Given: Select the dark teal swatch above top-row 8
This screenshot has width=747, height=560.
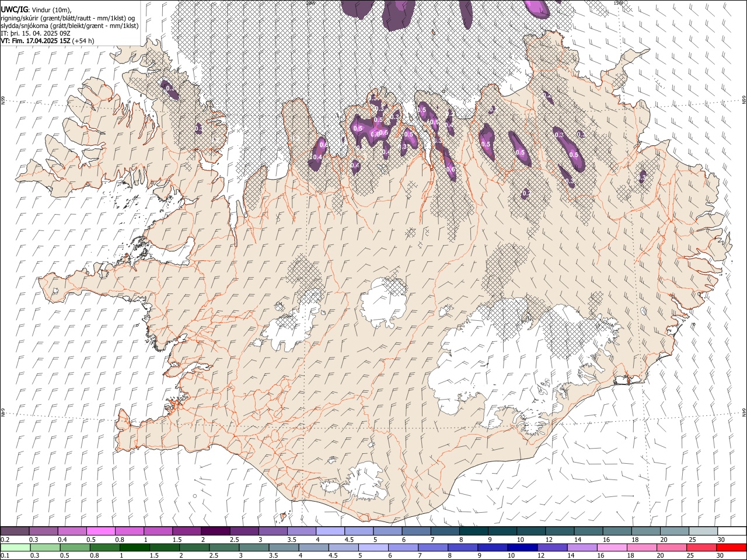Looking at the screenshot, I should (x=474, y=531).
